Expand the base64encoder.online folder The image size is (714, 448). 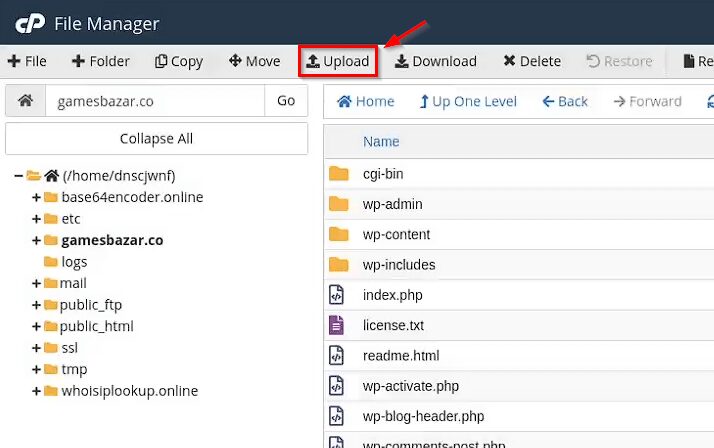(x=36, y=197)
